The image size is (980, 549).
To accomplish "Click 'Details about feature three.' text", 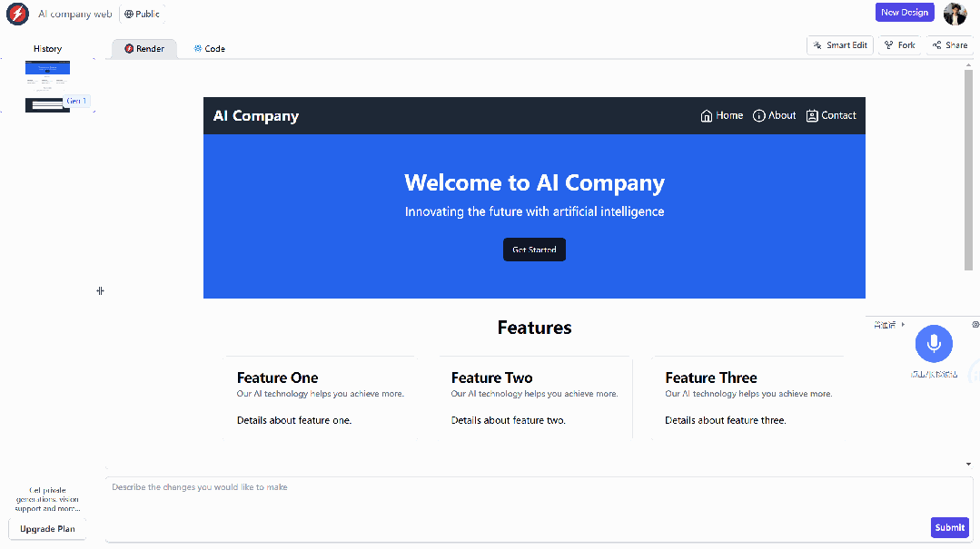I will tap(726, 420).
